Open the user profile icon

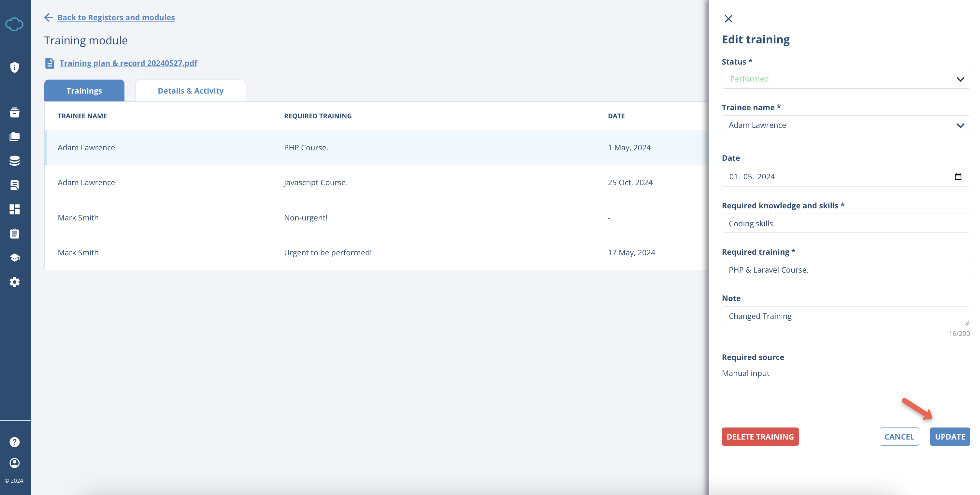(14, 463)
